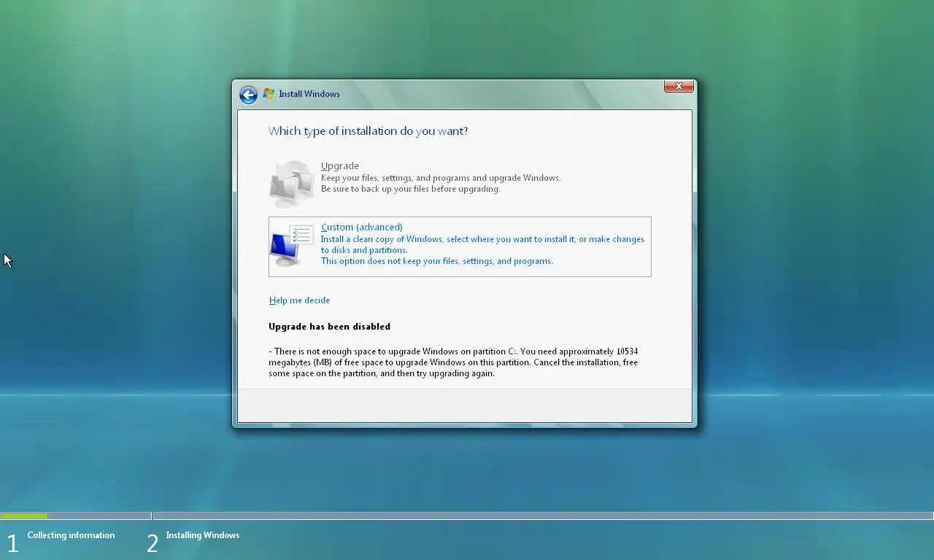Click the Custom install computer checklist icon
The width and height of the screenshot is (934, 560).
point(292,246)
